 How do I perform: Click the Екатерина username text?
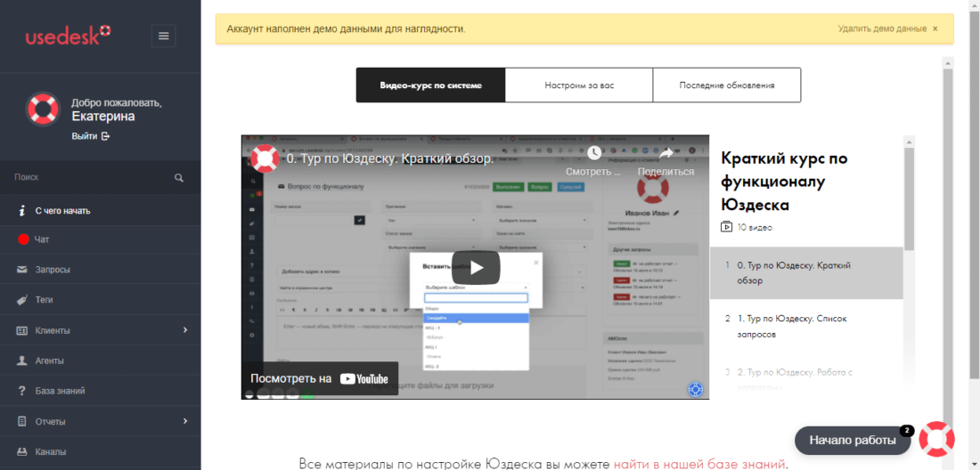[103, 117]
